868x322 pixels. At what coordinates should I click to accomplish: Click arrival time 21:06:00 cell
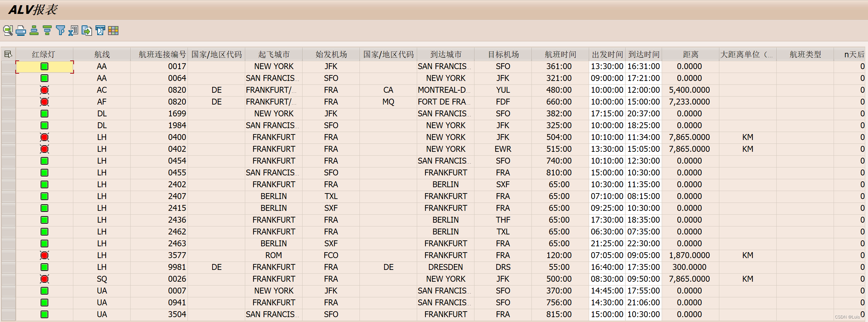pyautogui.click(x=644, y=303)
